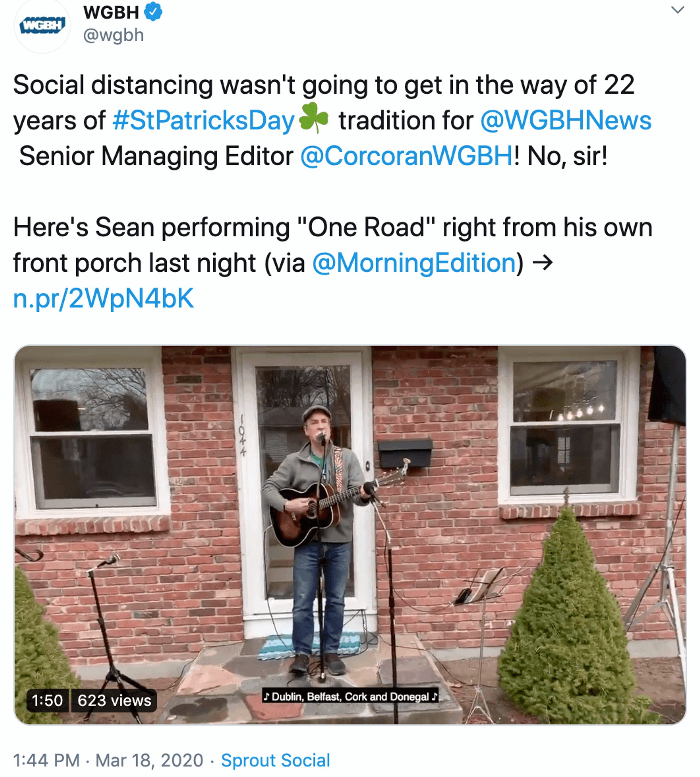
Task: Open the @CorcoranWGBH profile mention
Action: (x=406, y=156)
